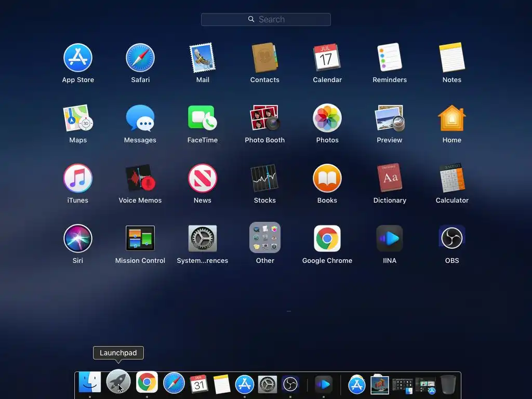Open Voice Memos
Image resolution: width=532 pixels, height=399 pixels.
[x=140, y=178]
